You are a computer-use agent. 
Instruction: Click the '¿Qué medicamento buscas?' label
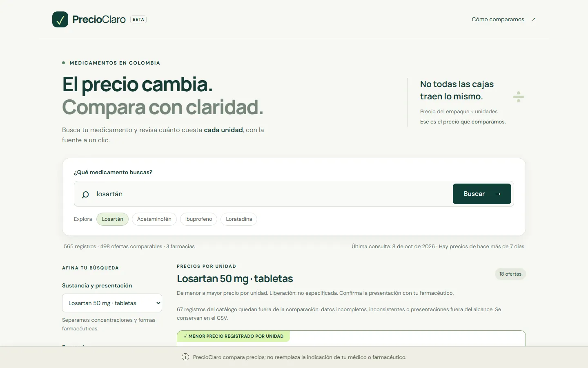point(113,172)
